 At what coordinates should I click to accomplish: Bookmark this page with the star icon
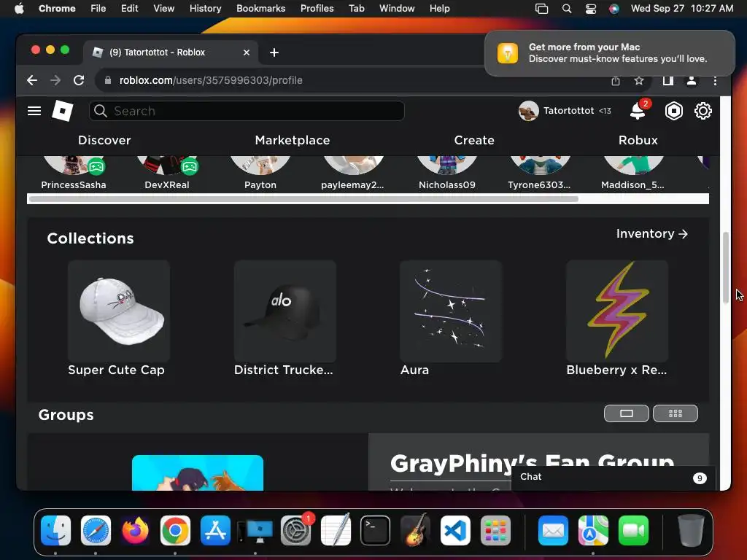click(639, 80)
